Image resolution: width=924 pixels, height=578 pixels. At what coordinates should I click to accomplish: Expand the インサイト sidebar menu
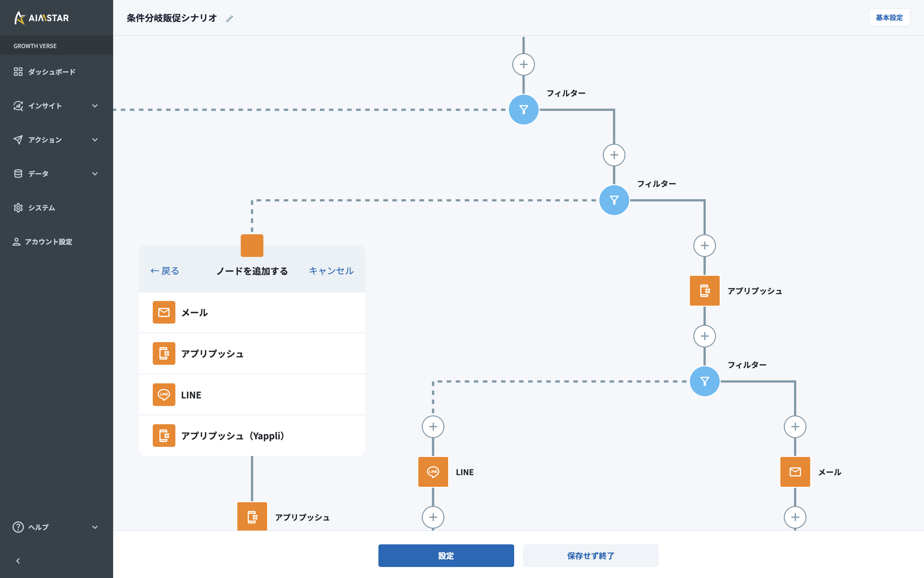pos(57,106)
